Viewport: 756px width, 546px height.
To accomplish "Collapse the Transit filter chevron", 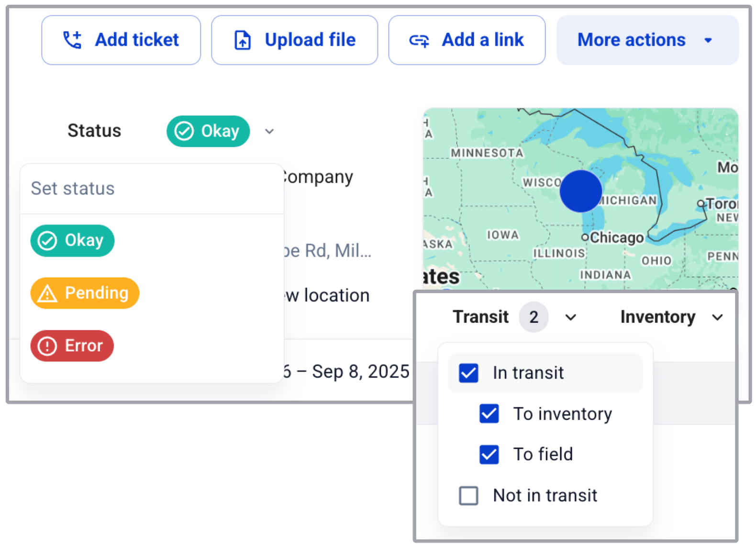I will tap(571, 317).
